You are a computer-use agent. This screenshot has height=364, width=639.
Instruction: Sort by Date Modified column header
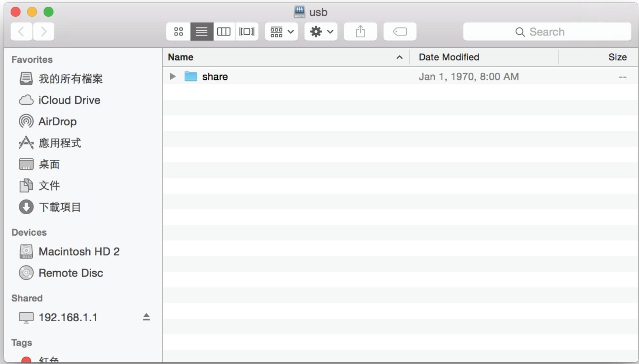coord(449,57)
